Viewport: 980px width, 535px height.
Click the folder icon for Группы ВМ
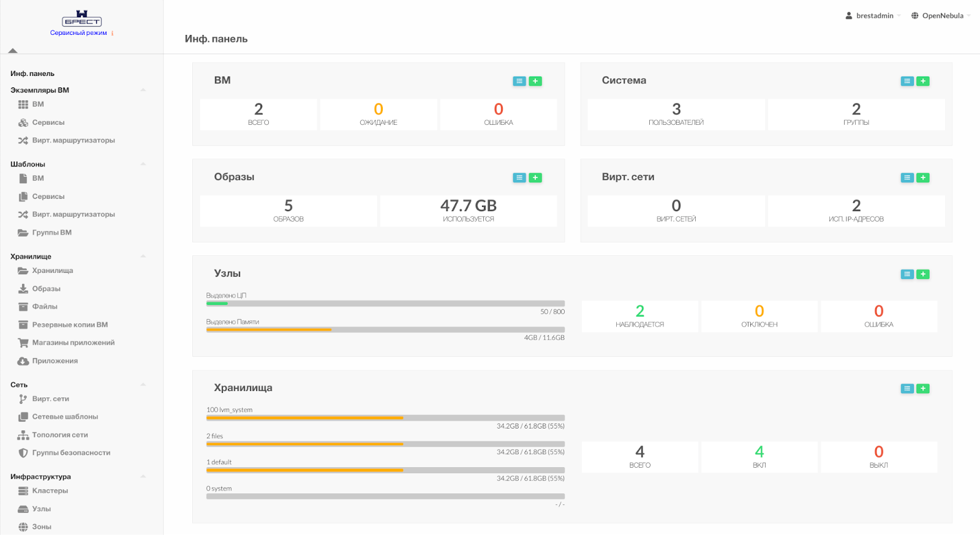(23, 233)
